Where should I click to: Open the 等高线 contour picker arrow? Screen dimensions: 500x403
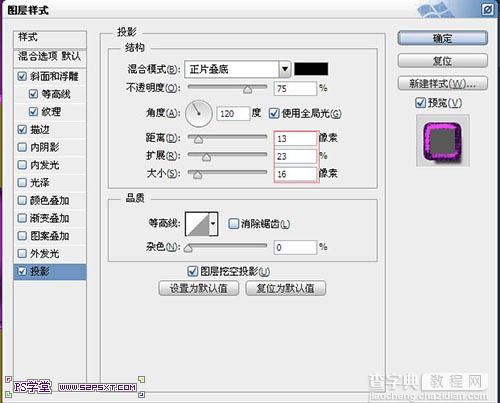213,224
